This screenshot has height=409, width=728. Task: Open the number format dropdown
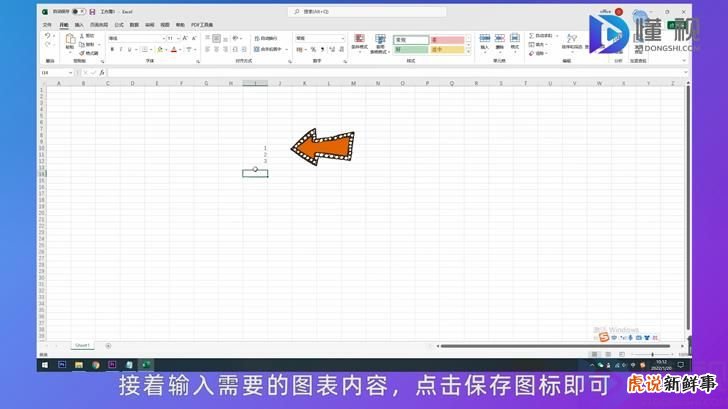(x=343, y=38)
